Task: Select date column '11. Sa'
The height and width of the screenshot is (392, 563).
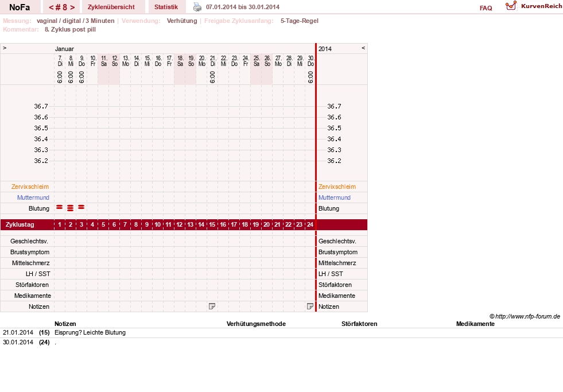Action: click(x=104, y=61)
